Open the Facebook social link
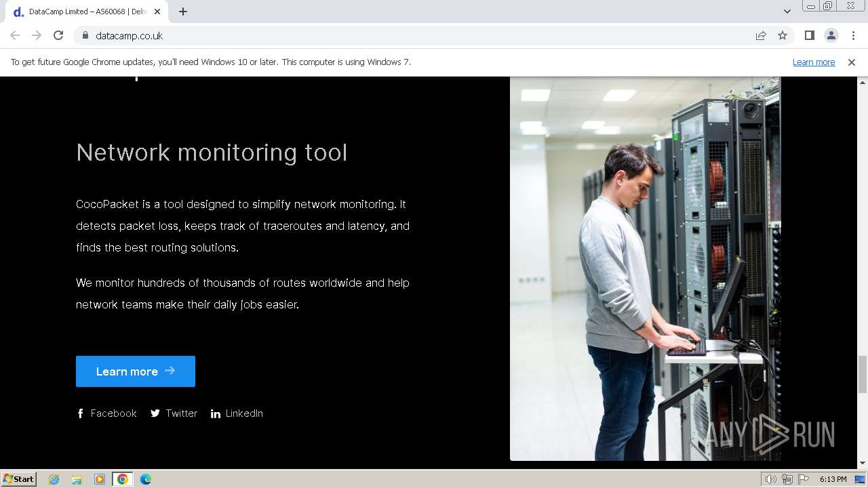This screenshot has width=868, height=488. click(x=106, y=413)
